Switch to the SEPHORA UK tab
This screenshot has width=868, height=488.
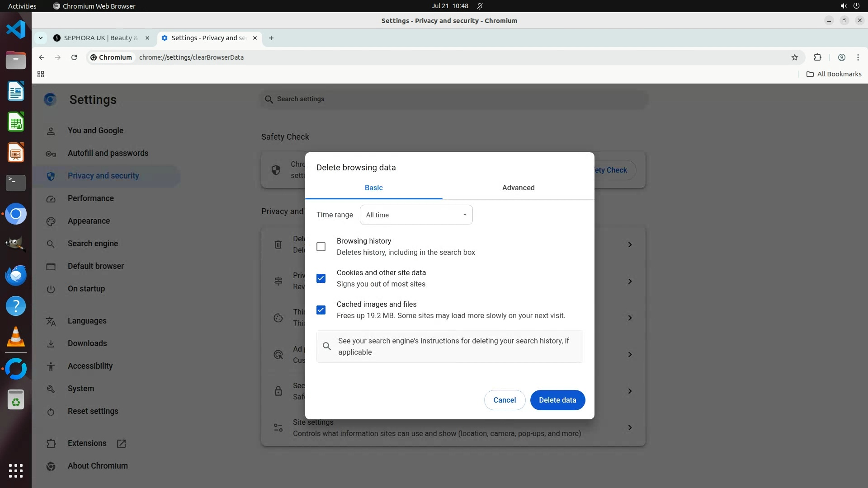click(x=100, y=38)
